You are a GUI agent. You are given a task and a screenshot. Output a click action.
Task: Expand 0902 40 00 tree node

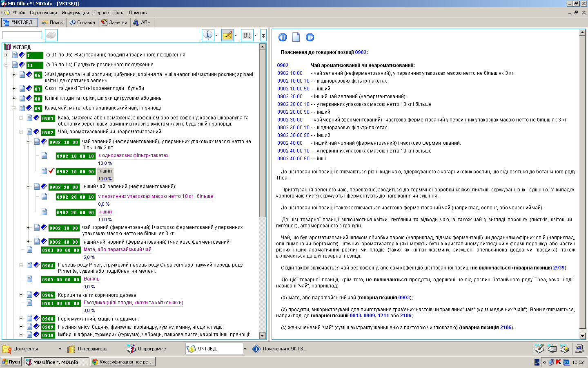tap(29, 241)
